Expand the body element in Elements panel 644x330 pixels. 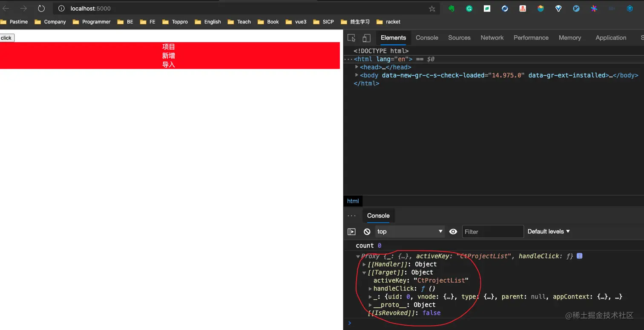point(357,75)
